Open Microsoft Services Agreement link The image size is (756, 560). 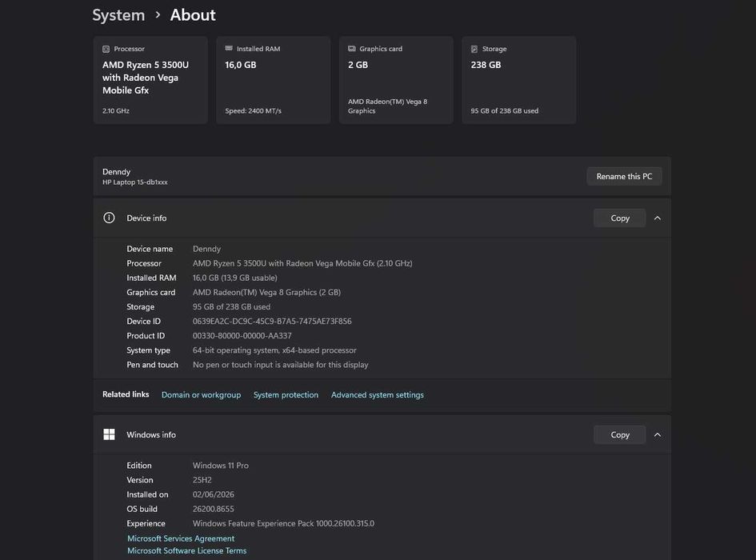tap(181, 538)
